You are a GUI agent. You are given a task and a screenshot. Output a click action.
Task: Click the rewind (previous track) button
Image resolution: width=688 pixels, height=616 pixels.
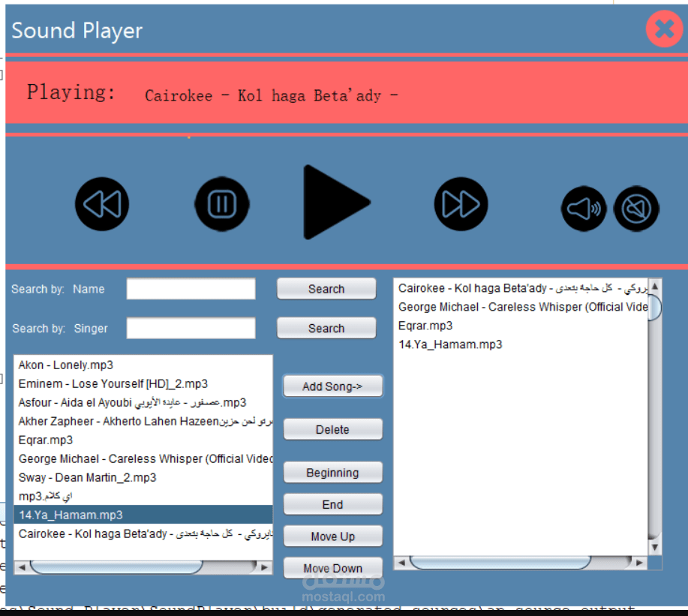pos(102,204)
